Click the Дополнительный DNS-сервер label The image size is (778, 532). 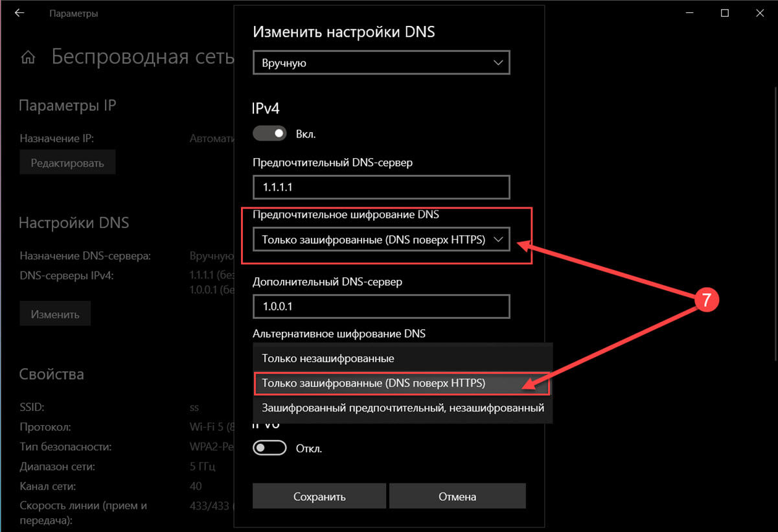click(x=328, y=282)
